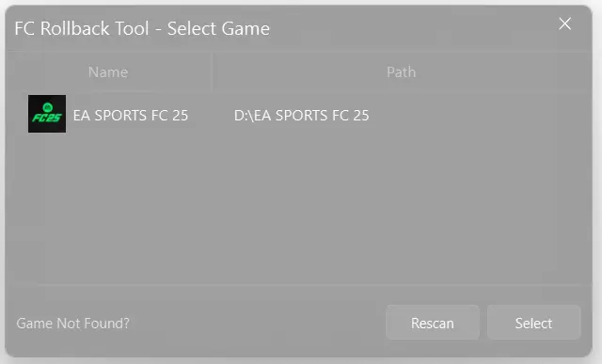Confirm with the Select button
Screen dimensions: 602x364
click(533, 323)
